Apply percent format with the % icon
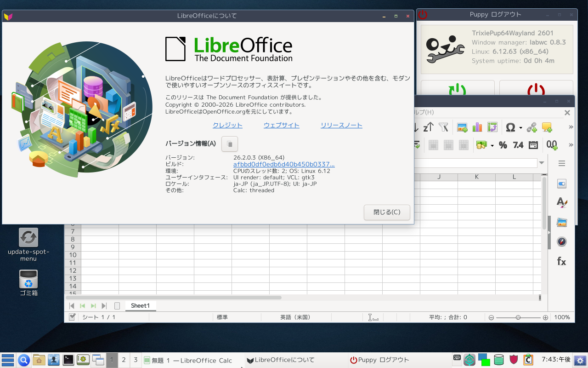The image size is (588, 368). pyautogui.click(x=503, y=145)
